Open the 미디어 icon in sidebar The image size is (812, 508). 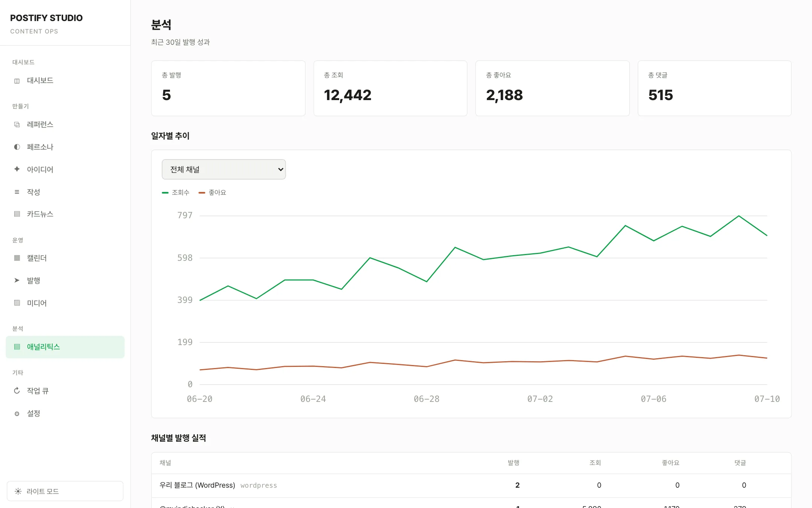[17, 303]
